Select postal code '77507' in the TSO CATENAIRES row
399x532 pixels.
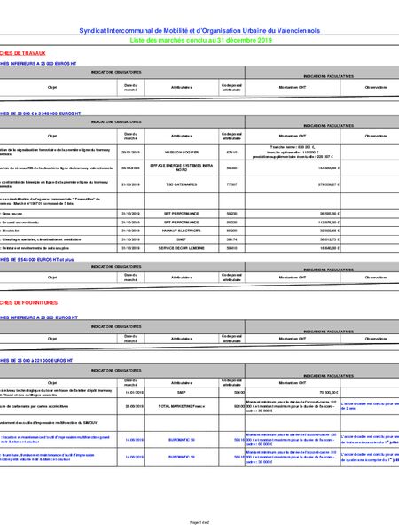[x=231, y=184]
